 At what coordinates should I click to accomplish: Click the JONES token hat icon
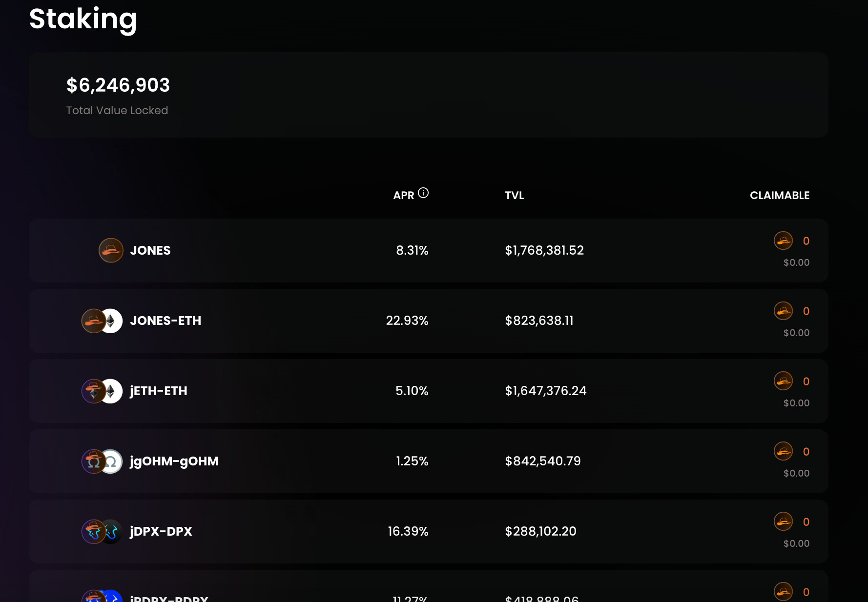[111, 250]
